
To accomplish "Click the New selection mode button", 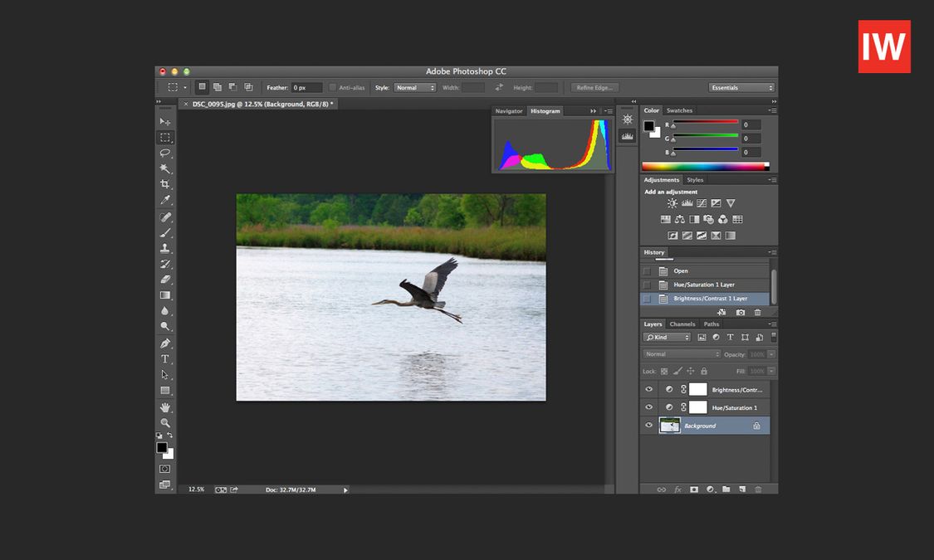I will point(202,87).
